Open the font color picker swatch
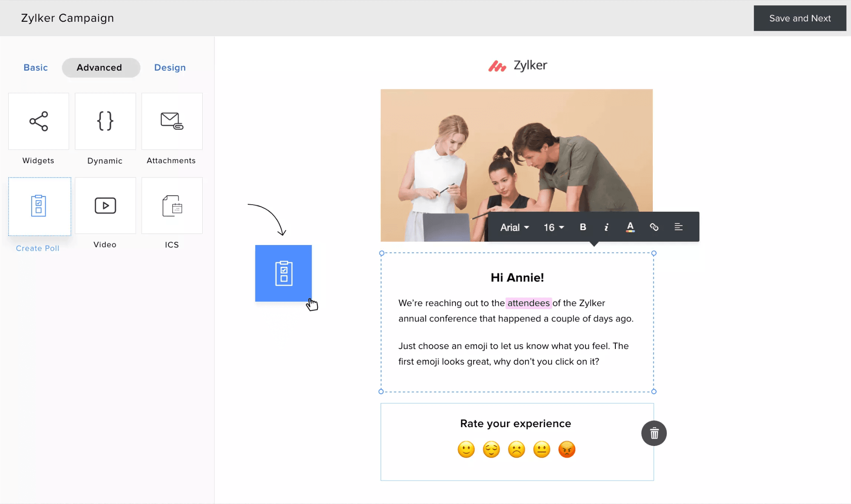This screenshot has width=851, height=504. (630, 227)
